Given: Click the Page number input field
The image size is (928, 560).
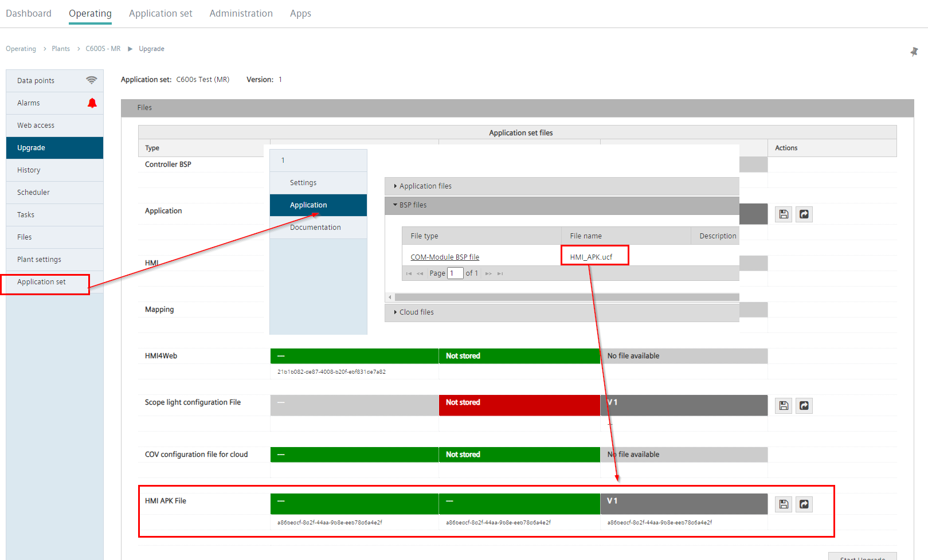Looking at the screenshot, I should pos(455,273).
